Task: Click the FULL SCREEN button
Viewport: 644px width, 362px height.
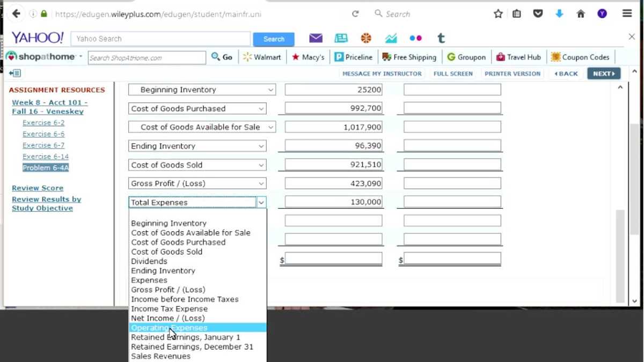Action: [453, 73]
